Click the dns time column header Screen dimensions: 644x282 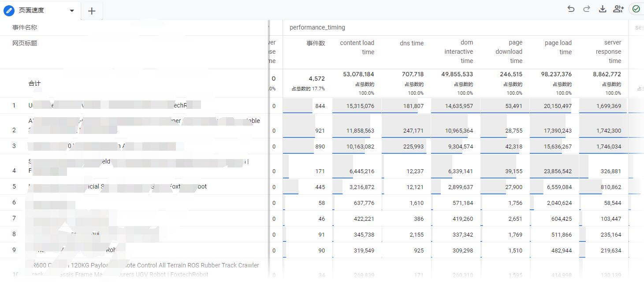[411, 43]
